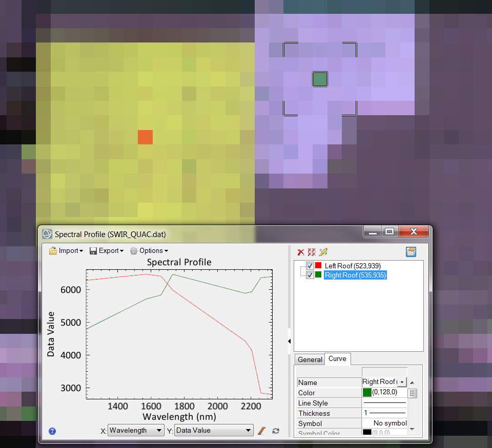Click the ENVI icon in the title bar
This screenshot has width=492, height=448.
(48, 234)
